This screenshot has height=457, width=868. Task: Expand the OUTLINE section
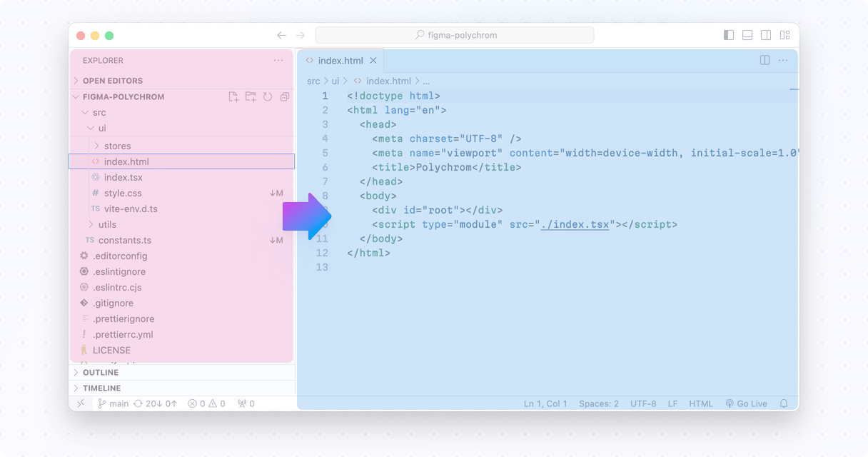(100, 373)
